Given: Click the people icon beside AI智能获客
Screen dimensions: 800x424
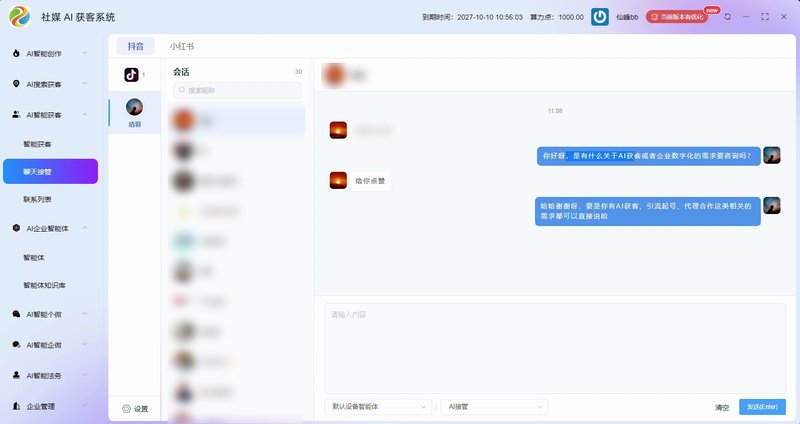Looking at the screenshot, I should click(16, 114).
